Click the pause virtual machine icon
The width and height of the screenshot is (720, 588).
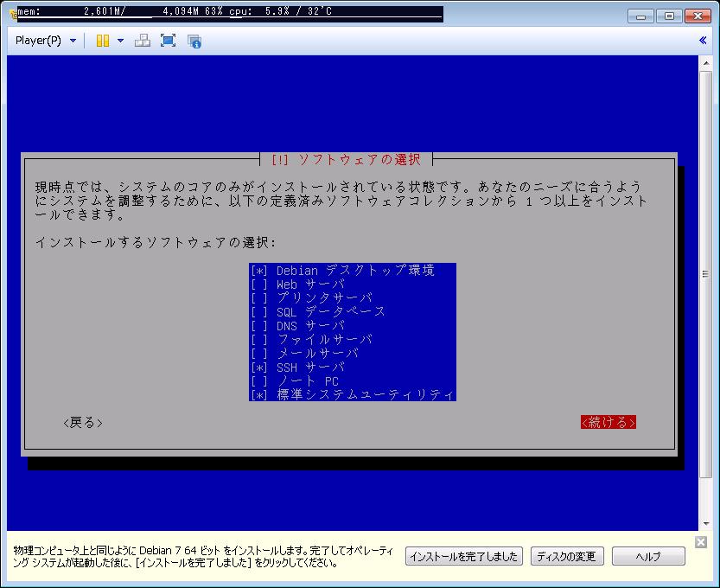102,41
